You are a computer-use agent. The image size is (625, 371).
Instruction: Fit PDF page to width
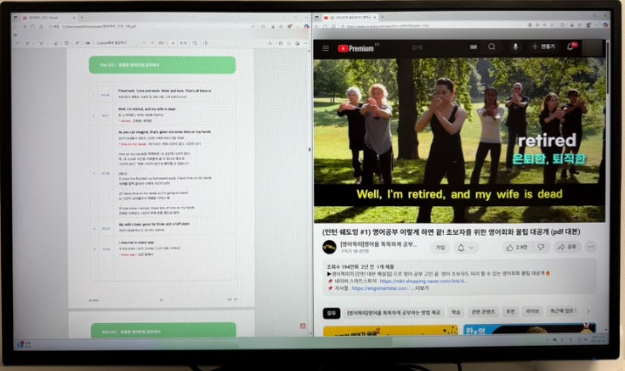(x=161, y=43)
